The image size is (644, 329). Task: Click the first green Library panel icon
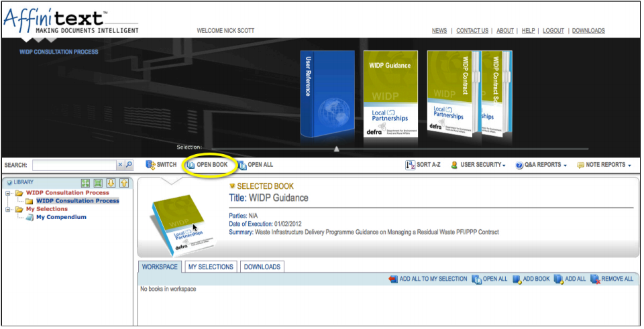coord(85,183)
